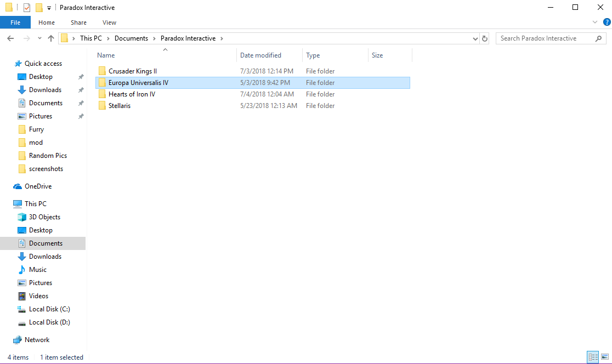
Task: Go up one level with the Up arrow
Action: (x=51, y=38)
